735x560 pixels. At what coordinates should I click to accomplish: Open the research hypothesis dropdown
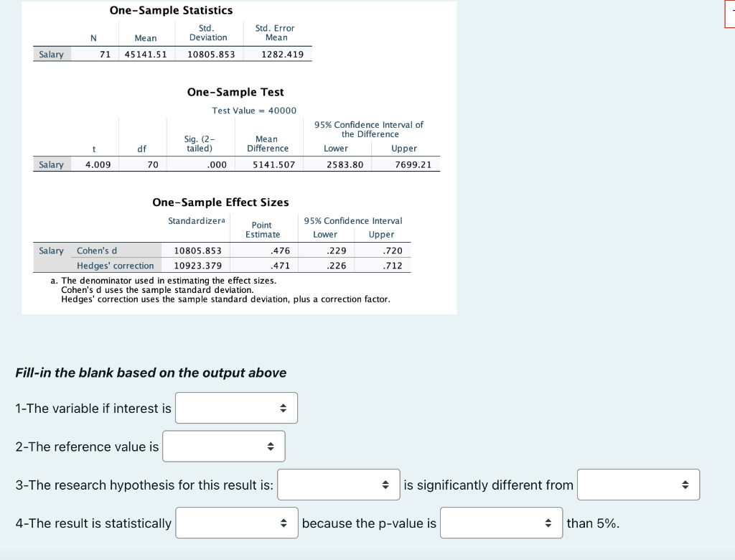(x=338, y=484)
